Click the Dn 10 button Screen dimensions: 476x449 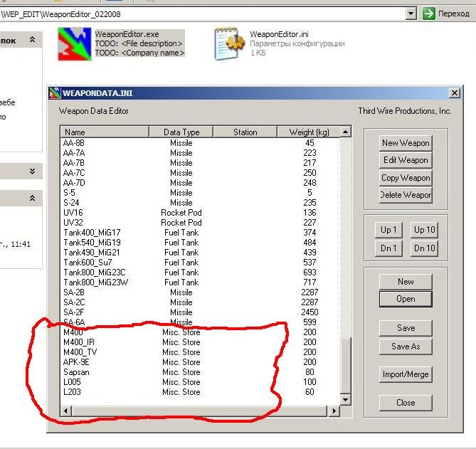point(424,248)
